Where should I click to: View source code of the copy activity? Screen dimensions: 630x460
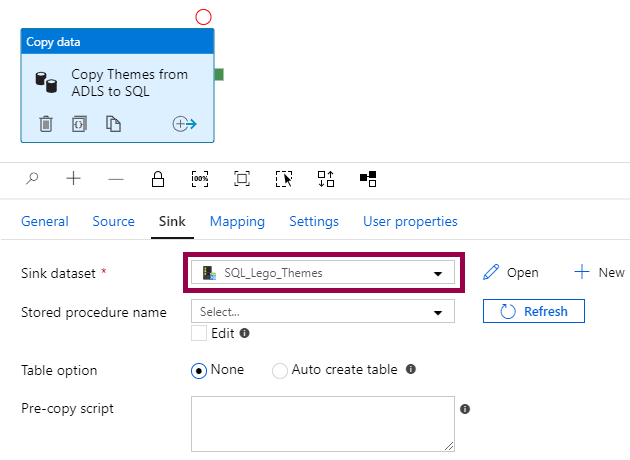click(x=80, y=124)
